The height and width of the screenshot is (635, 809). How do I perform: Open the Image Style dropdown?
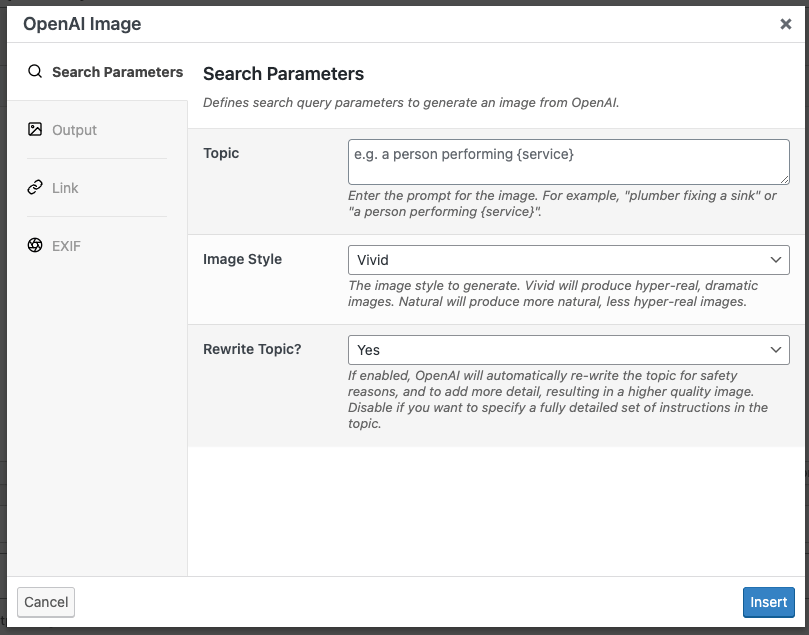pyautogui.click(x=569, y=260)
